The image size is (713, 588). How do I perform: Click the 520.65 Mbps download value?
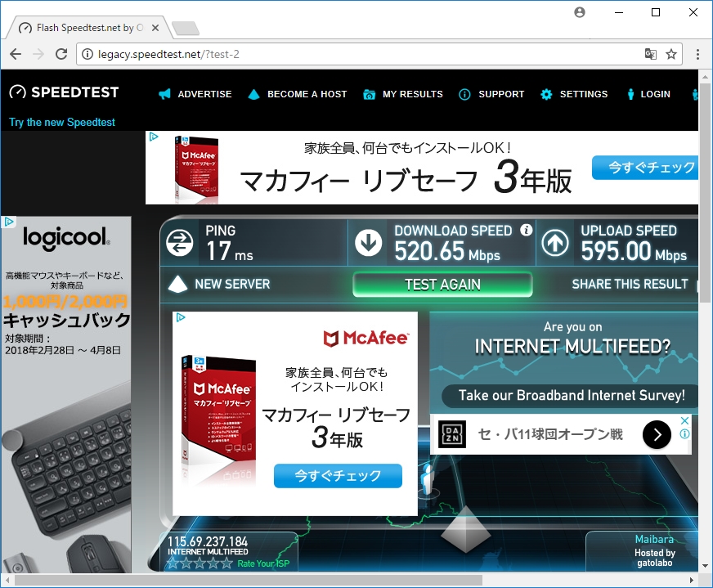click(447, 251)
